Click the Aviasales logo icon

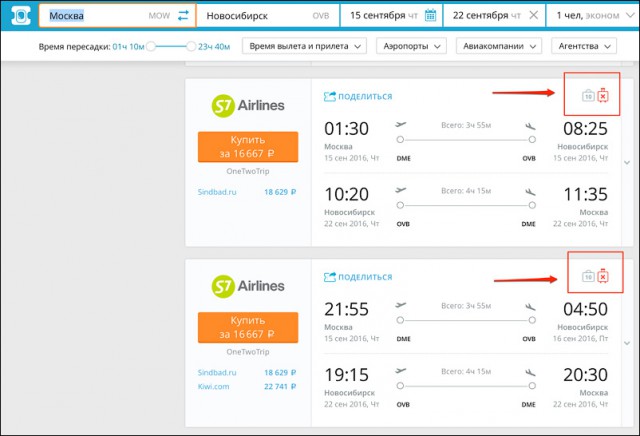[x=21, y=16]
